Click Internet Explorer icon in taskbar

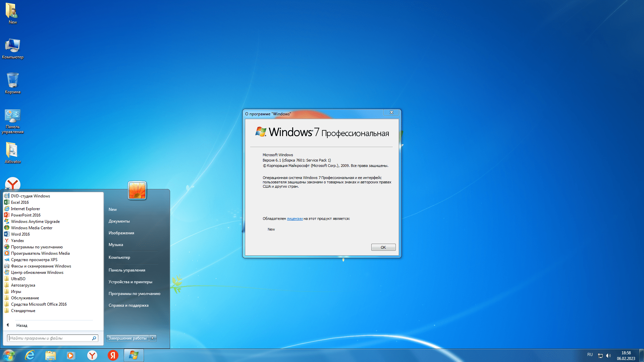click(x=30, y=355)
